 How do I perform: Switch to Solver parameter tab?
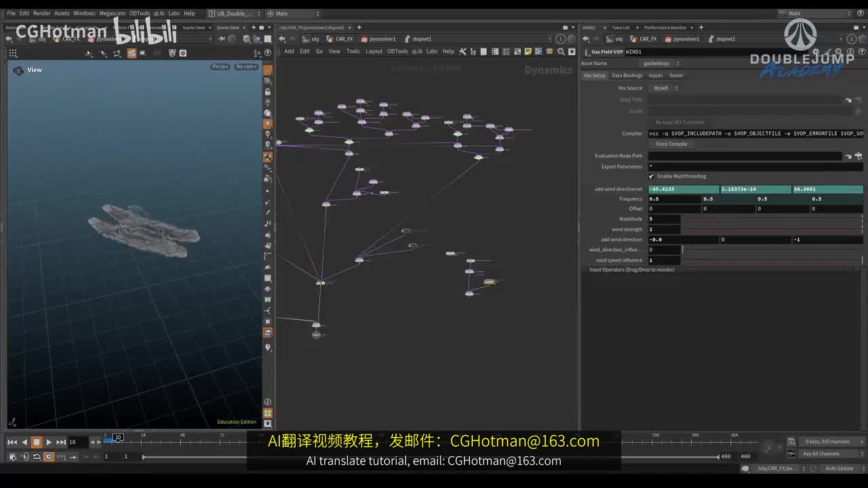676,75
